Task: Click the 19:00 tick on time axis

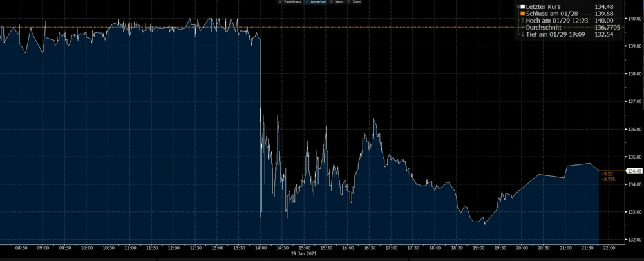Action: (x=478, y=248)
